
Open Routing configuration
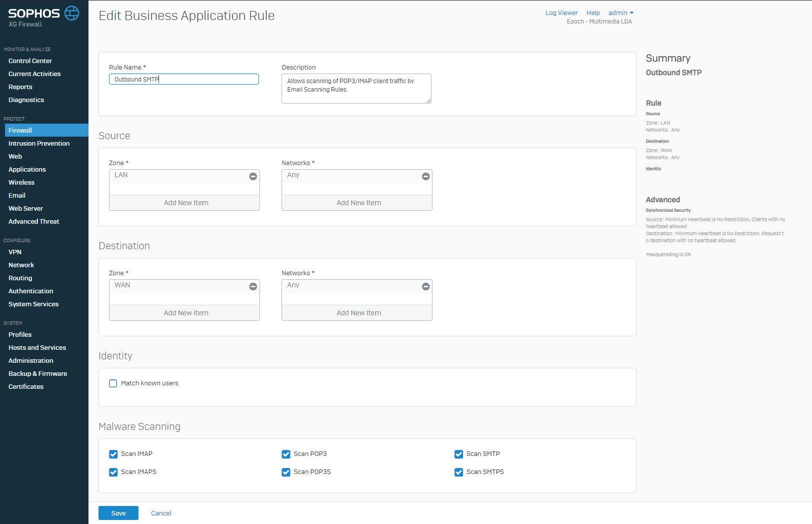click(20, 278)
